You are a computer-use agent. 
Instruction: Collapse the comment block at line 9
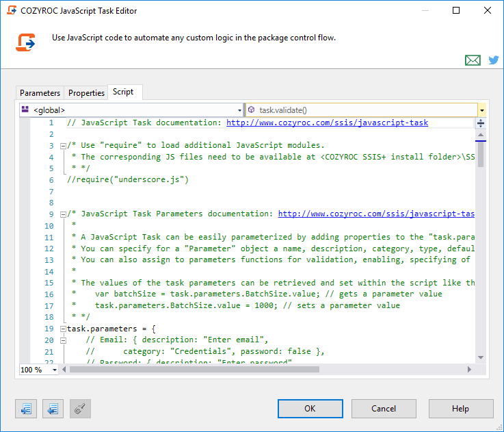click(x=63, y=214)
